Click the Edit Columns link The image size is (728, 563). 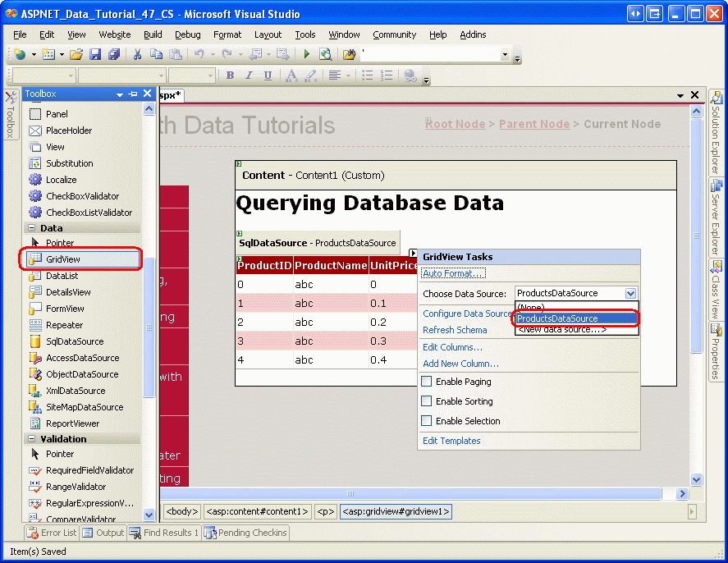click(452, 347)
